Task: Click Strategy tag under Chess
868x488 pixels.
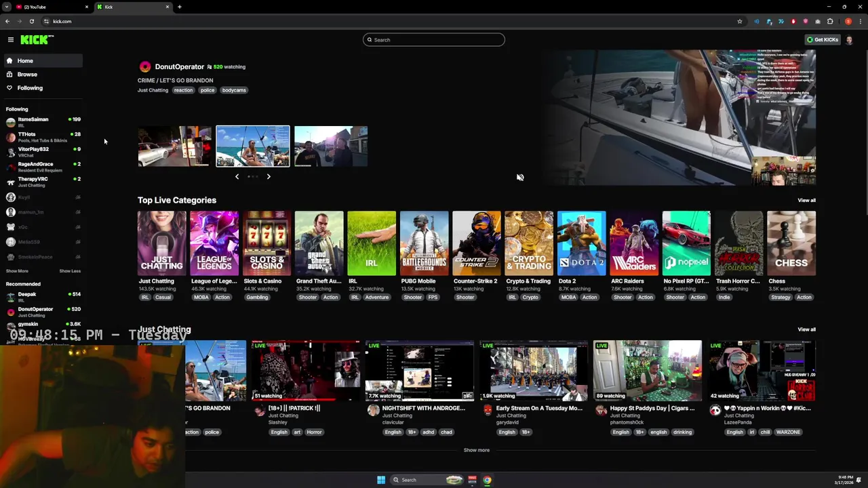Action: coord(781,298)
